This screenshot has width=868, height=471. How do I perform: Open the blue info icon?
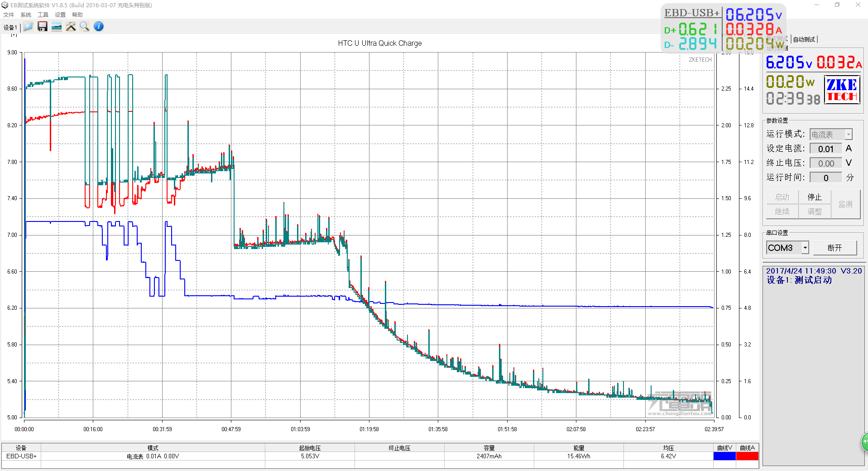coord(99,26)
